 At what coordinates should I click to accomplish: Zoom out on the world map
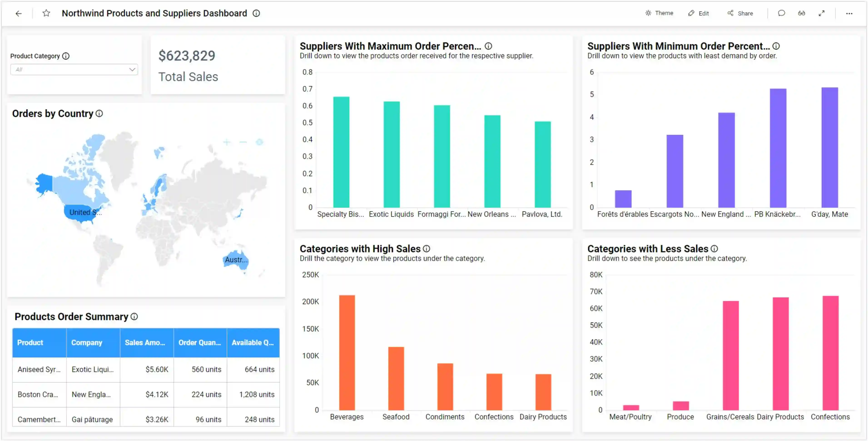point(243,142)
